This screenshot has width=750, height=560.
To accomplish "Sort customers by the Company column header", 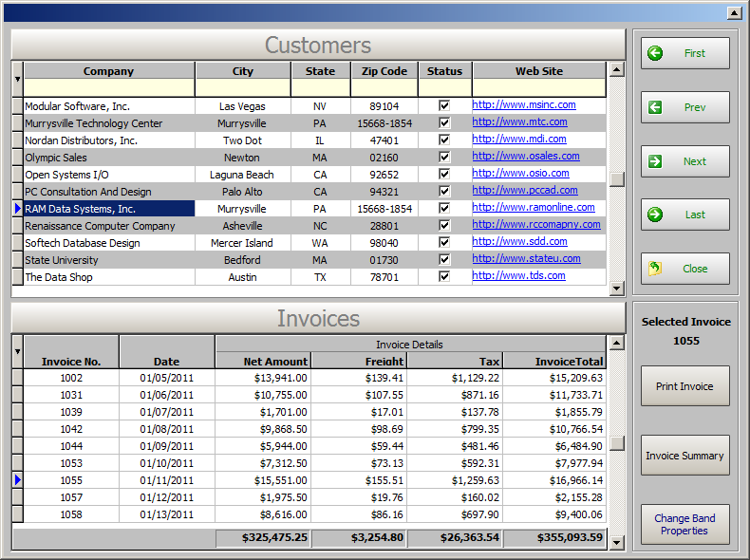I will point(109,71).
